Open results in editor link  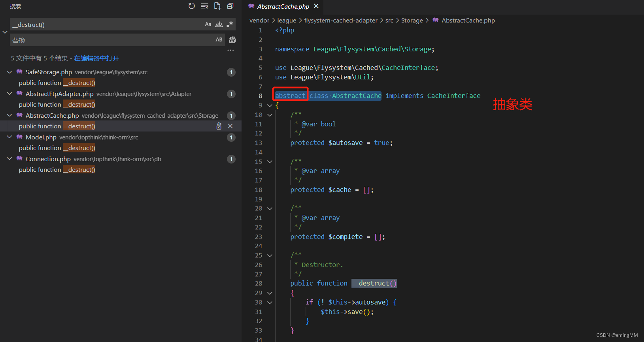point(96,58)
